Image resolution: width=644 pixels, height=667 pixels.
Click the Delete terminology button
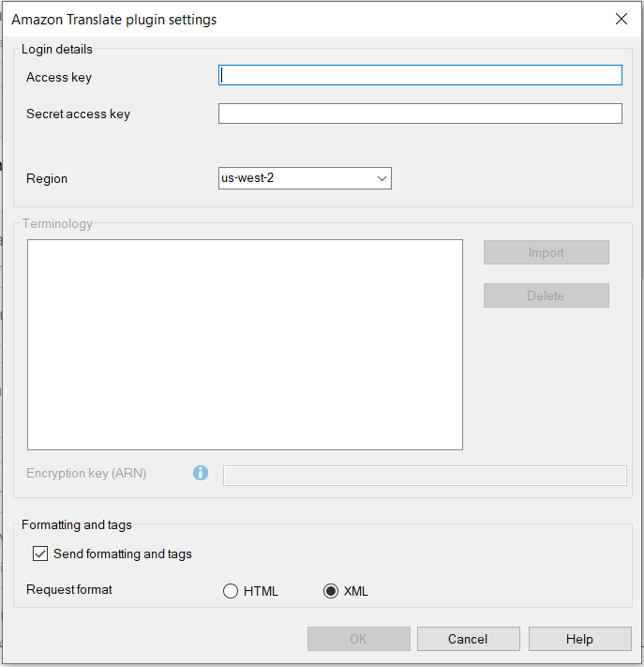coord(546,296)
